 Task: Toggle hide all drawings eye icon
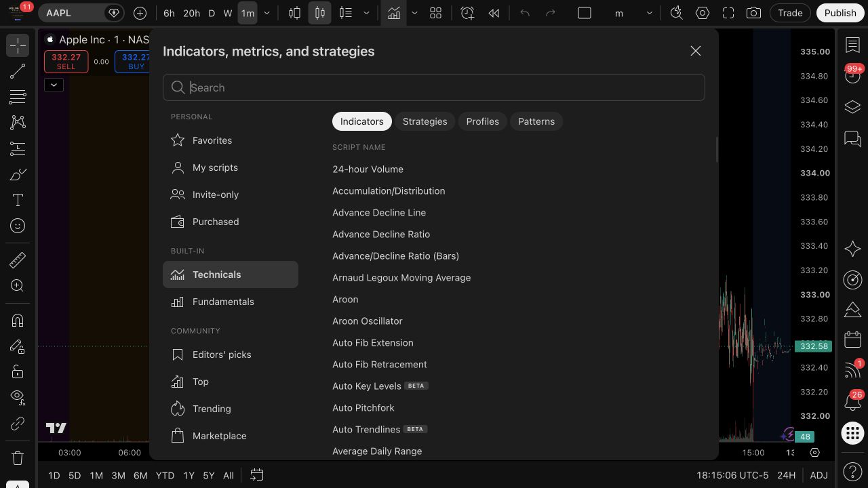18,397
